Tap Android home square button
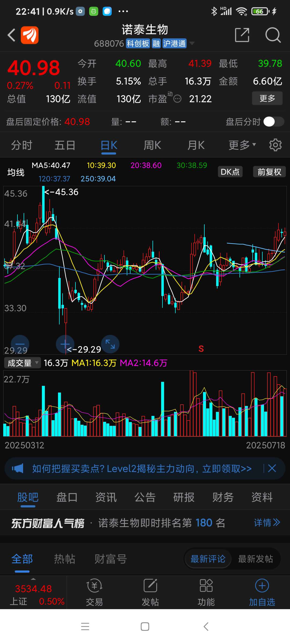 [145, 626]
